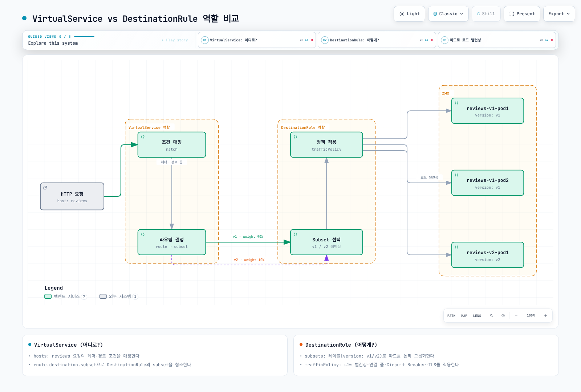Click the v2 · weight 10% edge label
Screen dimensions: 581x392
coord(249,260)
